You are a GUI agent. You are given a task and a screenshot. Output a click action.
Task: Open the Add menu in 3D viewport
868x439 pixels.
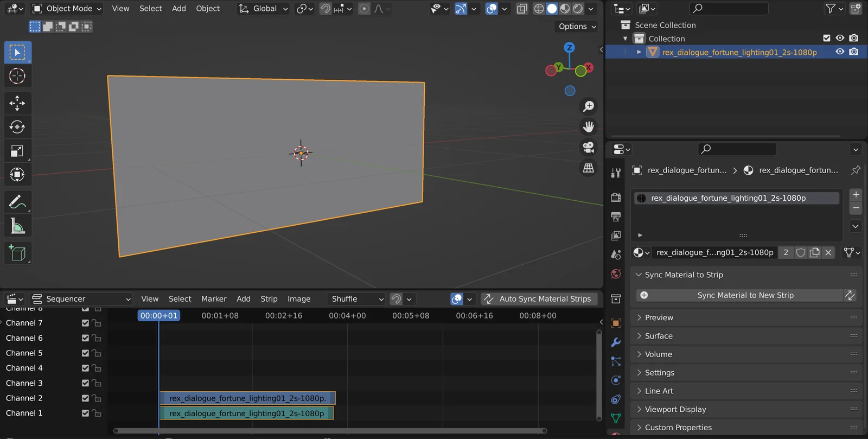[x=179, y=9]
